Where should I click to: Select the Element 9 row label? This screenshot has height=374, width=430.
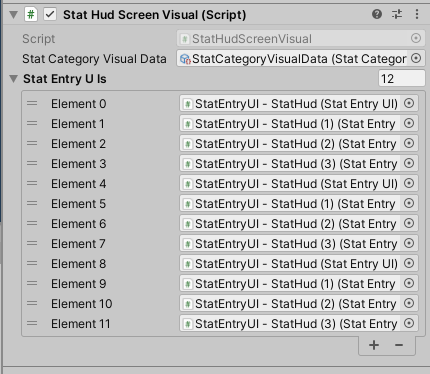pos(78,284)
